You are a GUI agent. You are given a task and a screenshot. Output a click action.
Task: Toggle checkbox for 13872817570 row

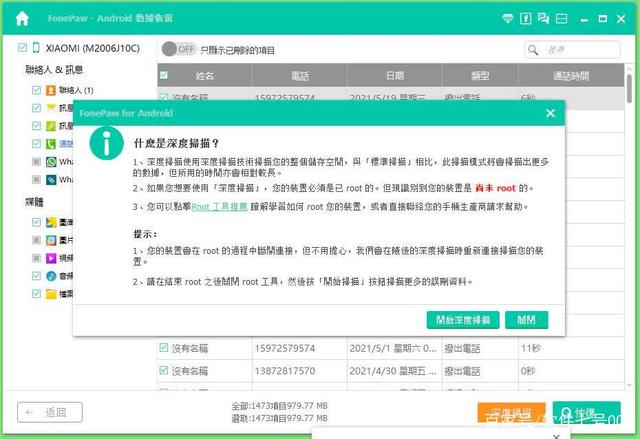pos(164,370)
